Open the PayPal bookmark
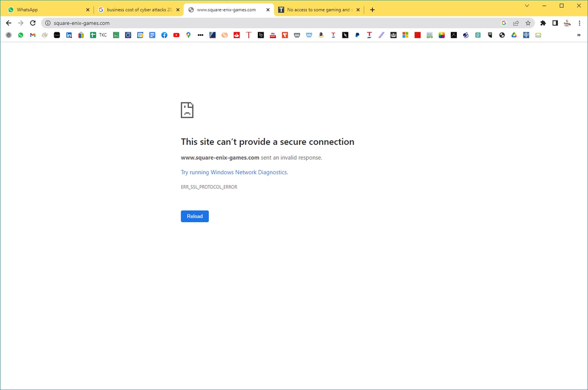588x390 pixels. coord(357,35)
